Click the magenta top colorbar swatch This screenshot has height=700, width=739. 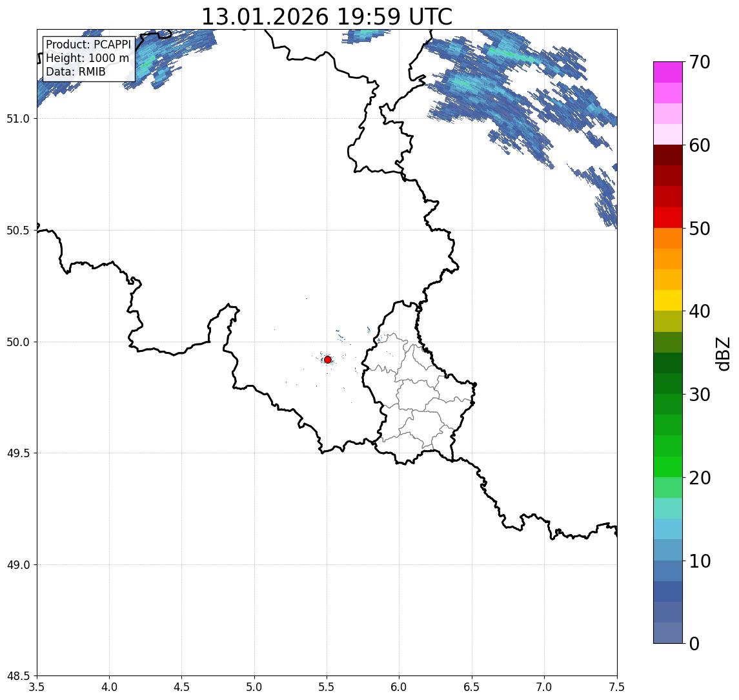tap(668, 72)
